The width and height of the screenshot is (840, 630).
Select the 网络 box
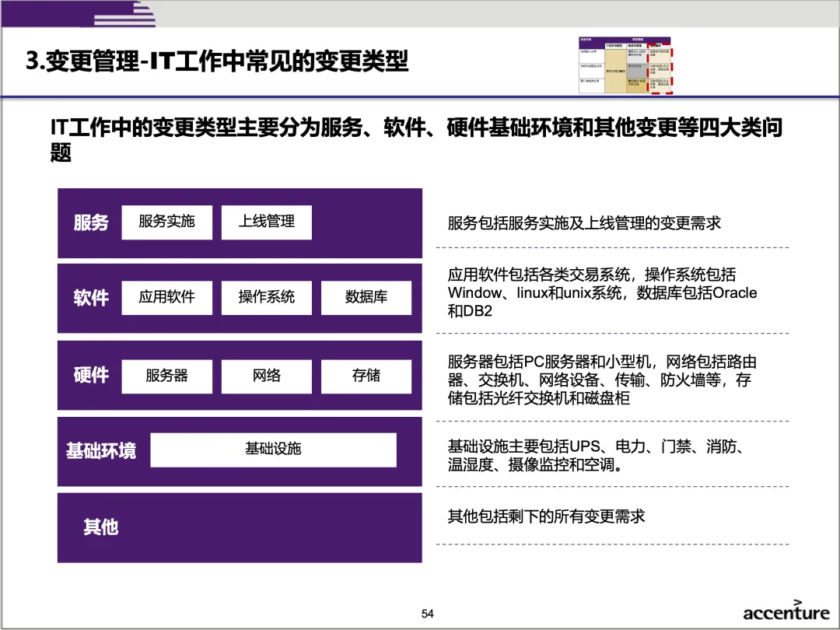click(266, 376)
